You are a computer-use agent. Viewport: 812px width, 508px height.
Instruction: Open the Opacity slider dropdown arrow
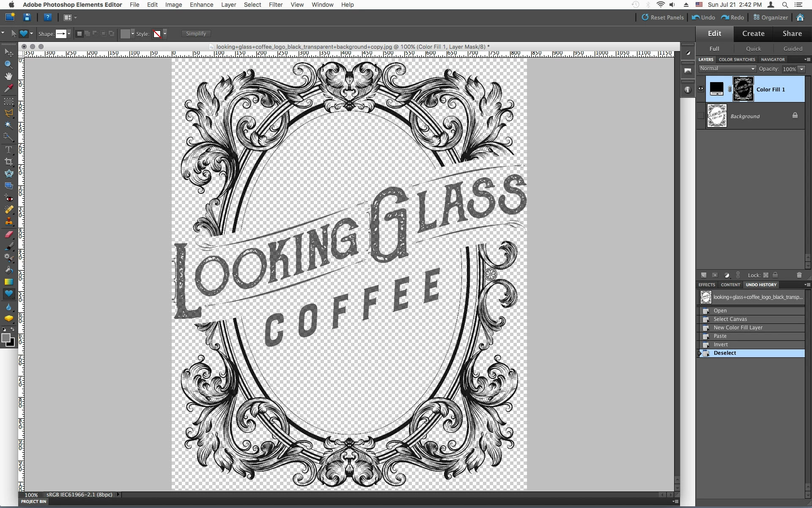tap(801, 69)
